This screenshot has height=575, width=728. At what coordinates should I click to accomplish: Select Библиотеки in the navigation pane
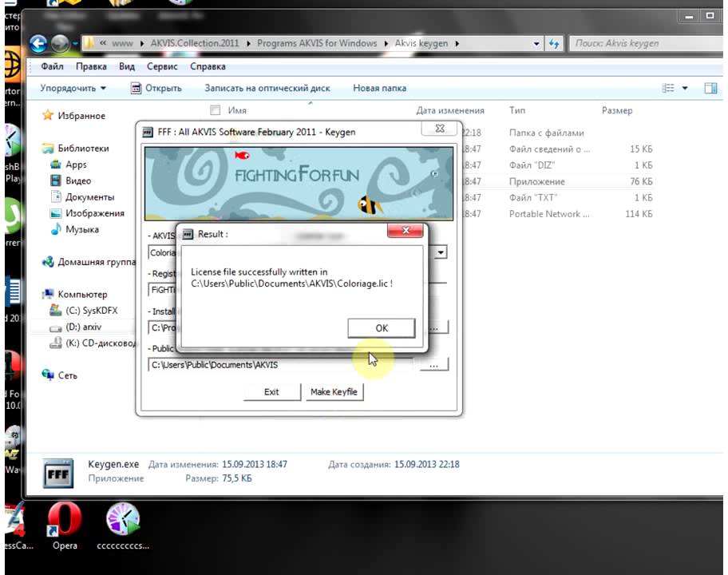(x=83, y=149)
